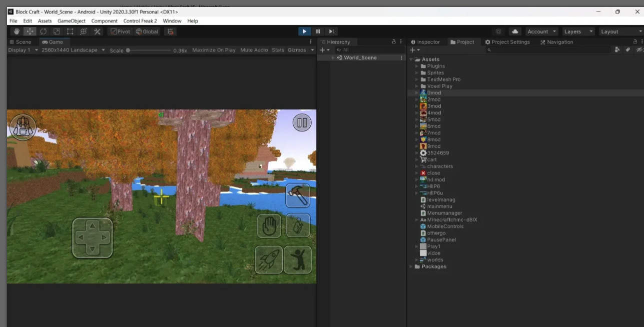Open the Account dropdown
644x327 pixels.
(541, 31)
